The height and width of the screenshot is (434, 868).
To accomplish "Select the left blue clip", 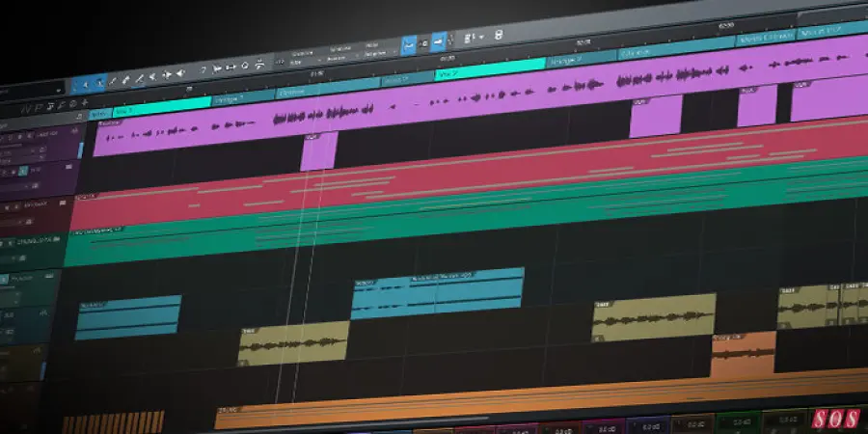I will (x=128, y=317).
